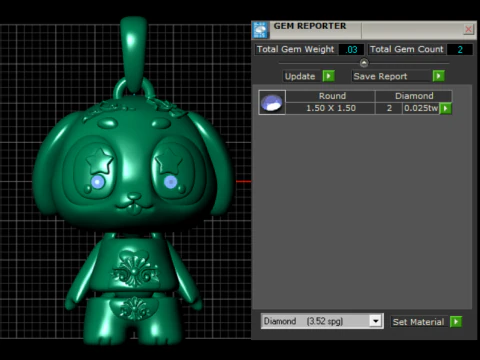
Task: Click the 1.50 X 1.50 size cell
Action: coord(331,108)
